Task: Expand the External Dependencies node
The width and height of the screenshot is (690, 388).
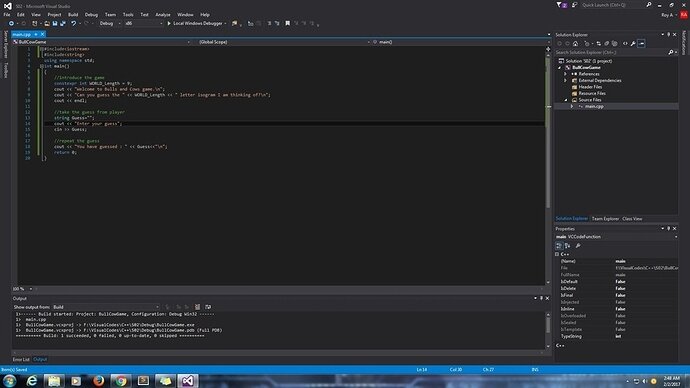Action: click(565, 81)
